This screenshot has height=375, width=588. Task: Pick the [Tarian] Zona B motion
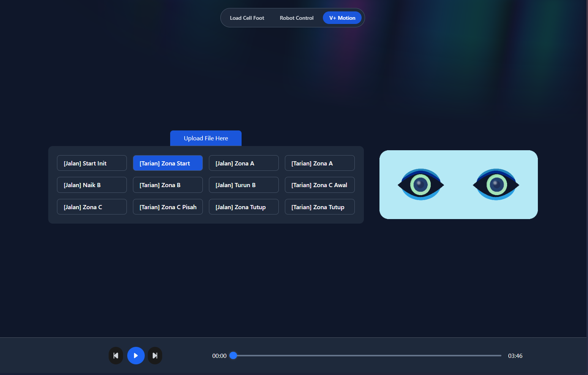pyautogui.click(x=168, y=185)
